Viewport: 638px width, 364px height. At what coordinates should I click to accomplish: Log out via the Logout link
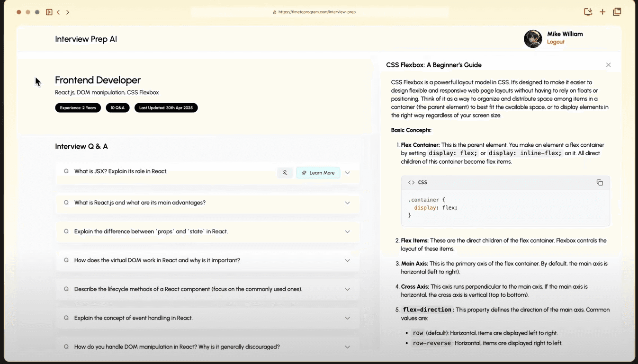click(556, 42)
